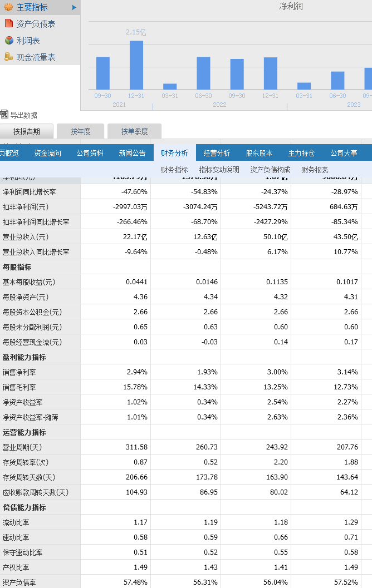Open the 经营分析 navigation tab
Viewport: 372px width, 588px height.
pyautogui.click(x=217, y=153)
